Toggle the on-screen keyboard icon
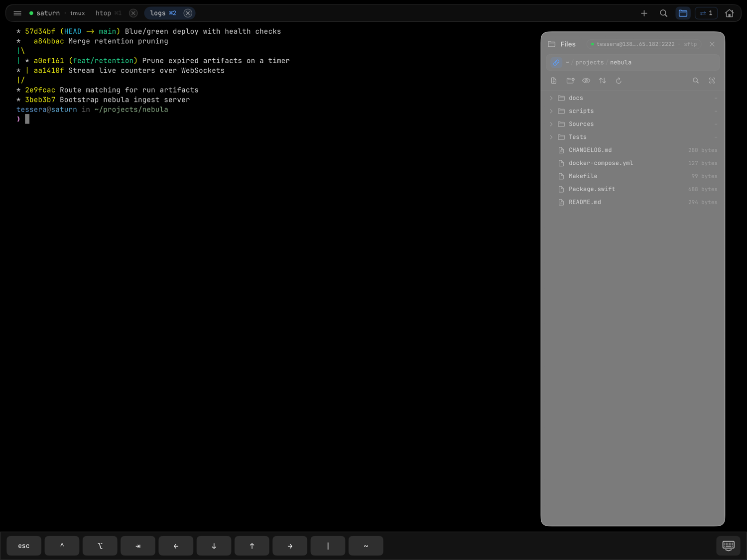This screenshot has width=747, height=560. point(728,546)
